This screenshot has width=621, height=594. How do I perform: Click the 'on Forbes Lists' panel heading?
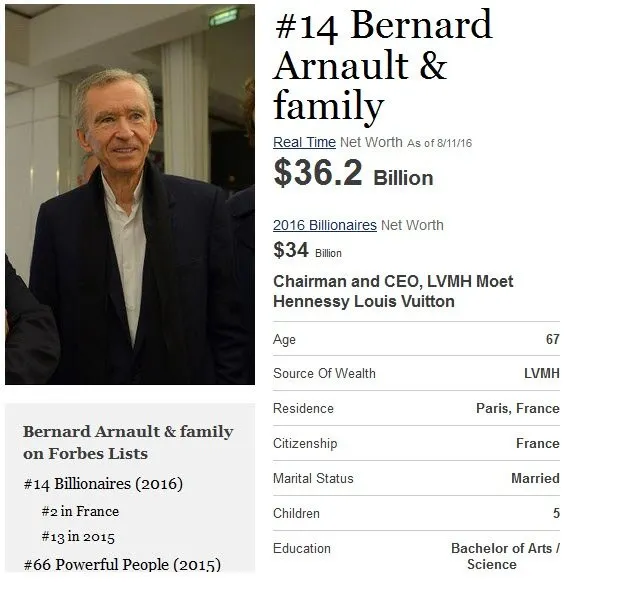(128, 442)
